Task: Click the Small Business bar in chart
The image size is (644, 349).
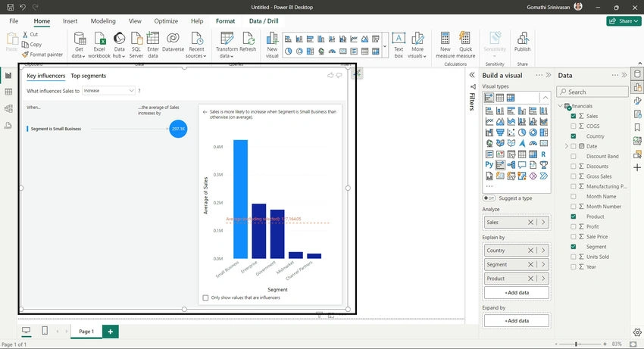Action: [241, 199]
